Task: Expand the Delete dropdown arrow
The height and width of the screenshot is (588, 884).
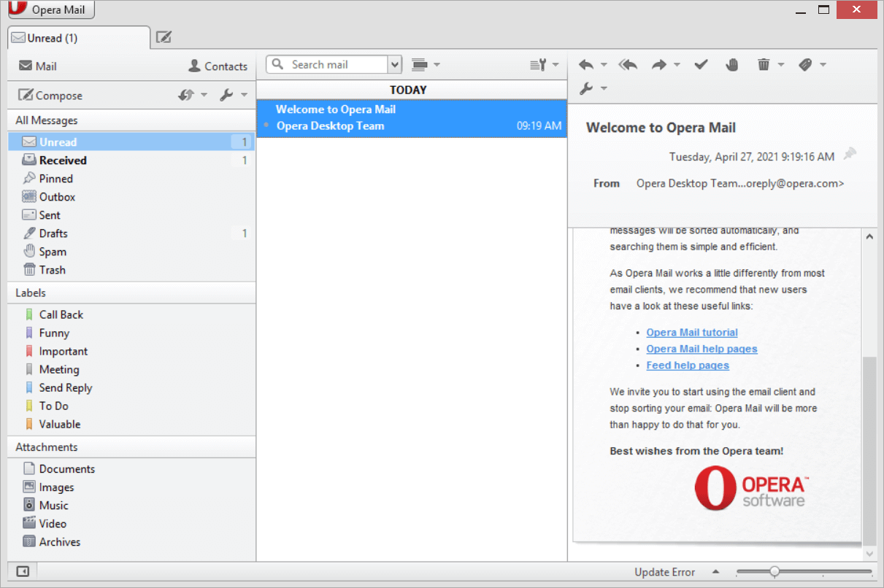Action: pos(780,65)
